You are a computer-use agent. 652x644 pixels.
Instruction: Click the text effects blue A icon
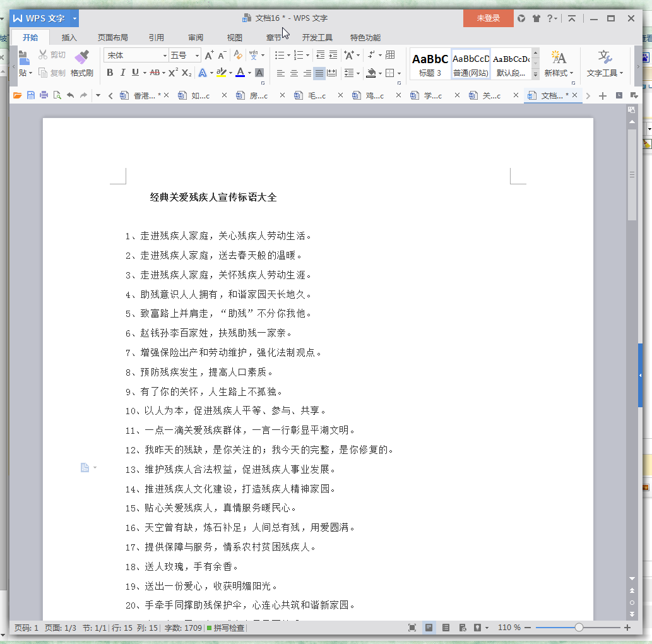point(203,73)
